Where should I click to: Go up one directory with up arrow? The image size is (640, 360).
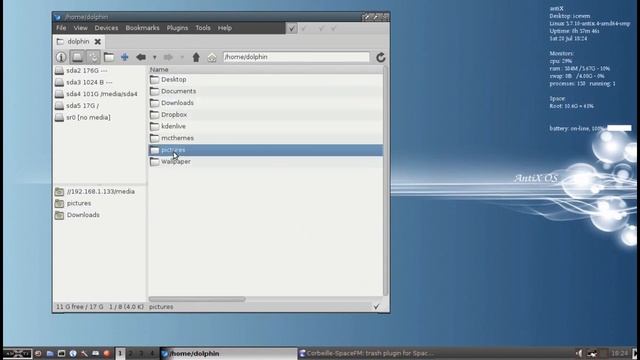[196, 57]
